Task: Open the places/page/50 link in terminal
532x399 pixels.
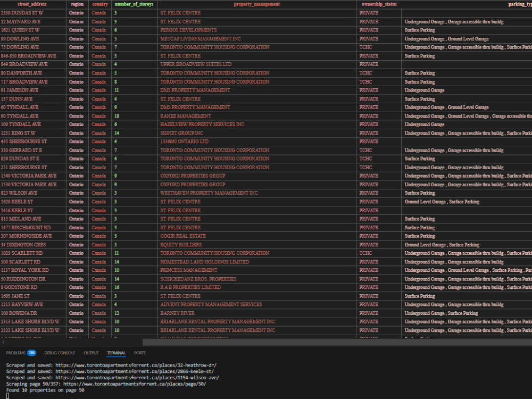Action: [135, 384]
